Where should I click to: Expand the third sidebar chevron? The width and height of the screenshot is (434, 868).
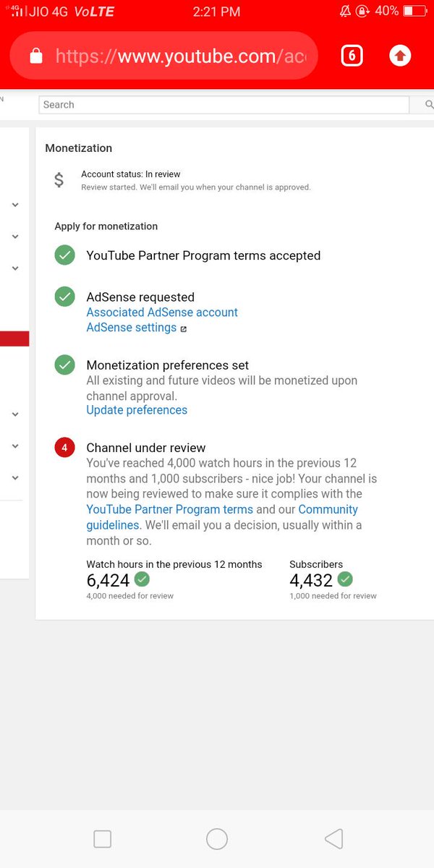click(14, 268)
